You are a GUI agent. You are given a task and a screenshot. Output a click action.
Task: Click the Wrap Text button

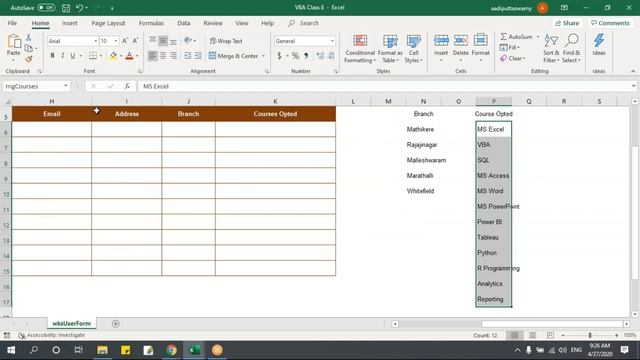[226, 41]
